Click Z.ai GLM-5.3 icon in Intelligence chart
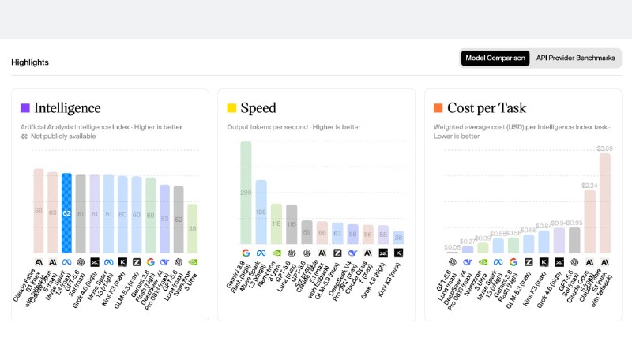632x364 pixels. pyautogui.click(x=137, y=262)
